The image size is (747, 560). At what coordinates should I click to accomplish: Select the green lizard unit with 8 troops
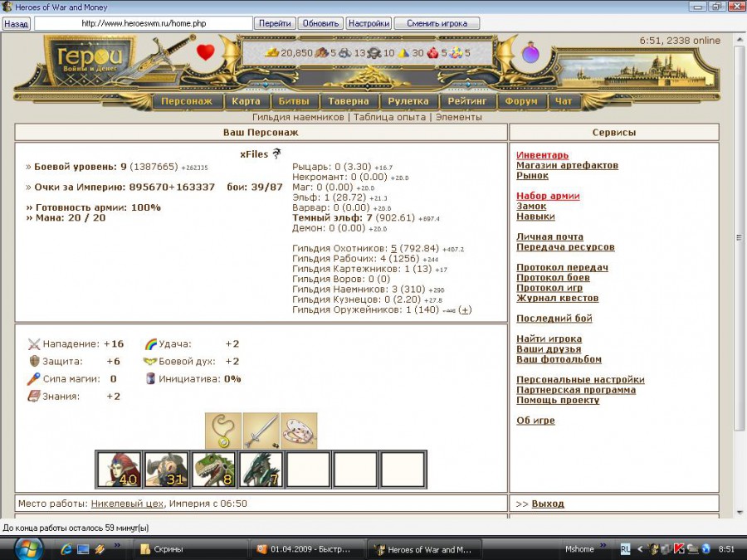(x=213, y=470)
